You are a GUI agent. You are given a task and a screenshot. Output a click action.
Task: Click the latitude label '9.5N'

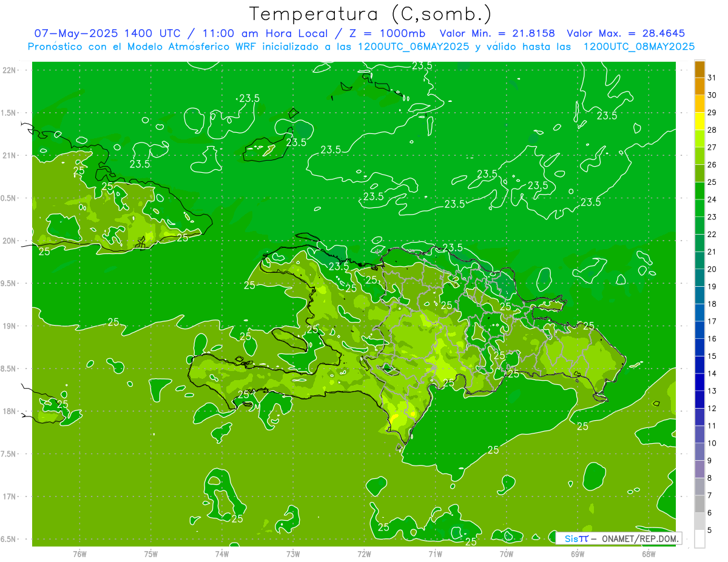pos(8,283)
